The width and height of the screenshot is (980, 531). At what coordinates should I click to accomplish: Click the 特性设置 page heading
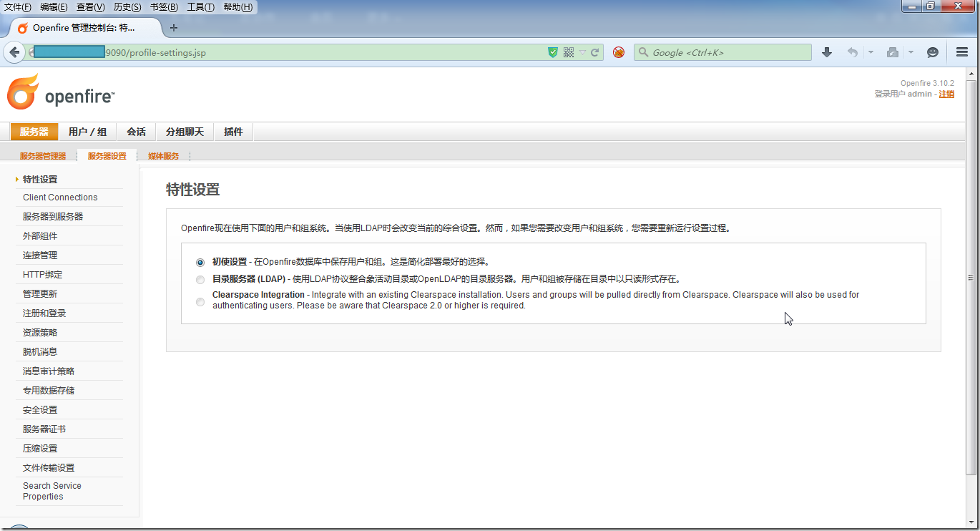[192, 190]
